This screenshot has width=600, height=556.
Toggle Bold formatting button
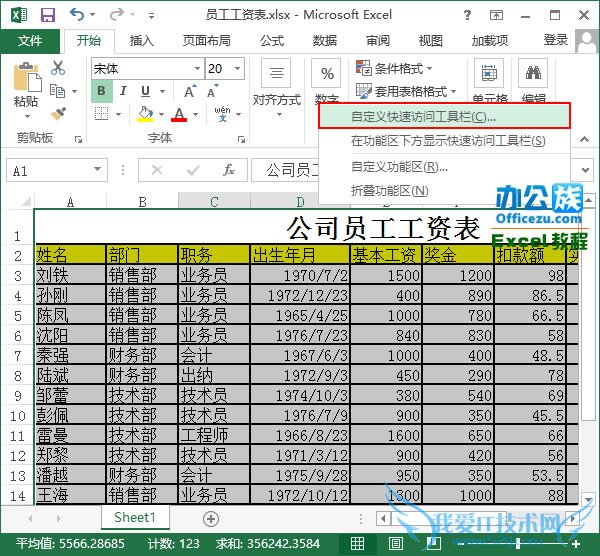pos(101,91)
